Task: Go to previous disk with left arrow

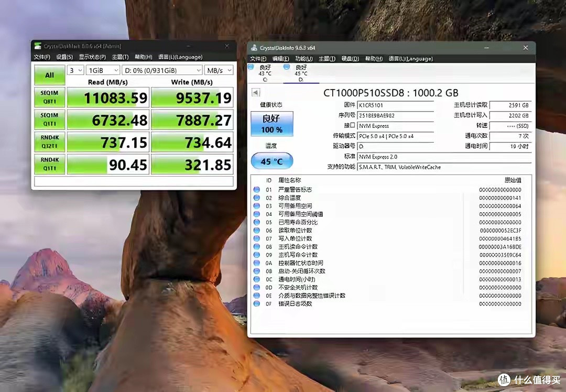Action: point(256,93)
